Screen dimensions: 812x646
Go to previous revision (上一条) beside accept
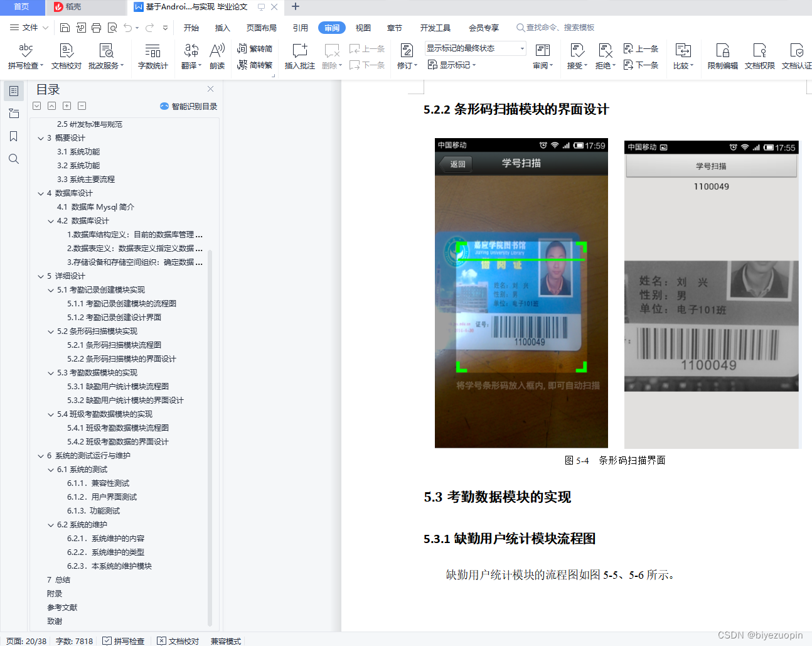pyautogui.click(x=641, y=48)
